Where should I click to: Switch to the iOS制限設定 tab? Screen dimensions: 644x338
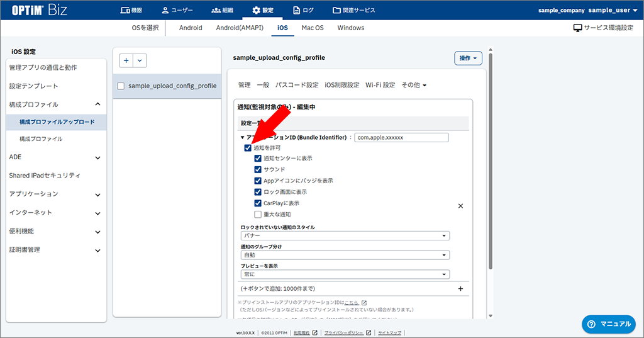click(341, 85)
